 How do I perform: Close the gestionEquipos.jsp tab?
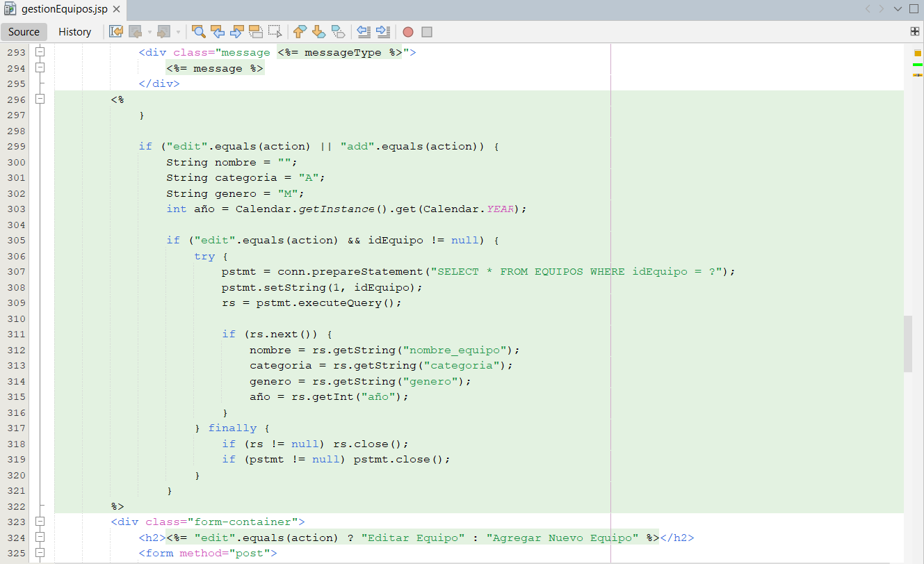click(x=116, y=10)
